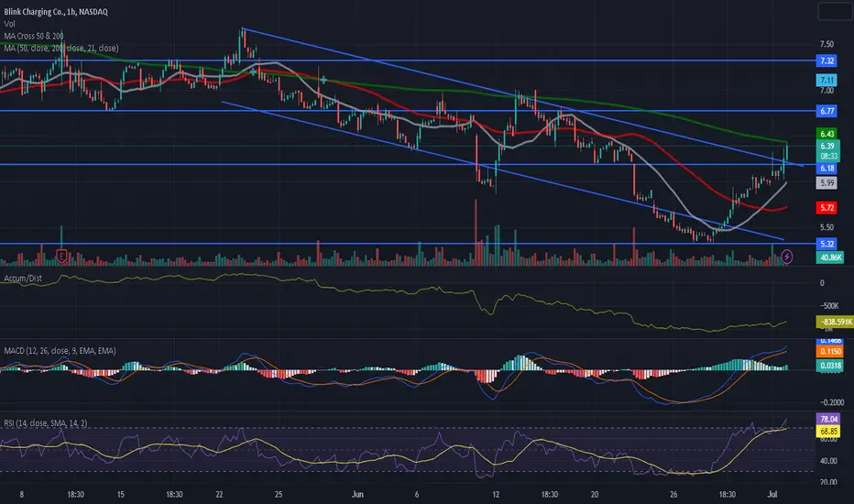
Task: Click the 7.50 price scale value
Action: click(827, 45)
